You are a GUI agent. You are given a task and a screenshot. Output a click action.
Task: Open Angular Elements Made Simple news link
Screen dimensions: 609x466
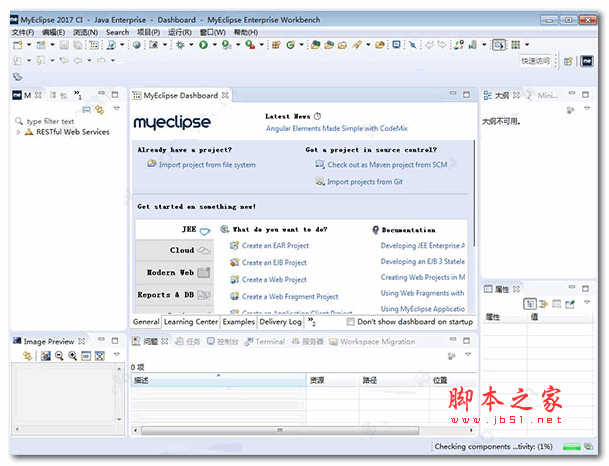click(337, 129)
